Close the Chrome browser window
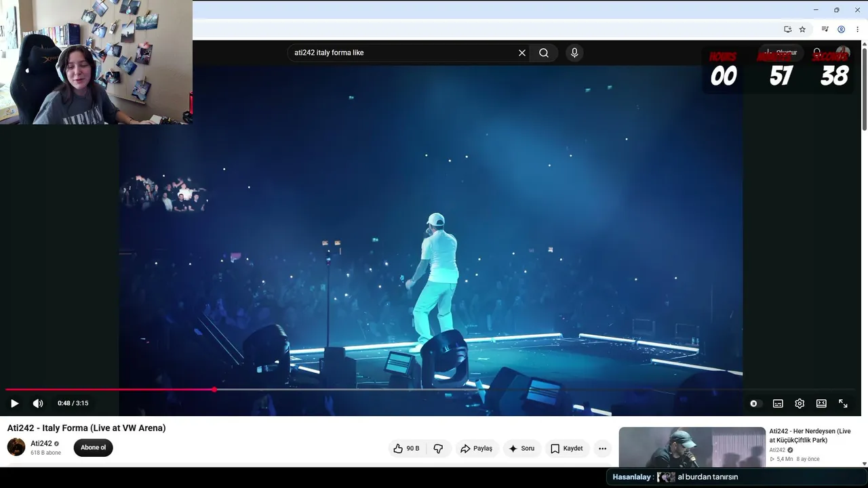The height and width of the screenshot is (488, 868). [x=857, y=10]
